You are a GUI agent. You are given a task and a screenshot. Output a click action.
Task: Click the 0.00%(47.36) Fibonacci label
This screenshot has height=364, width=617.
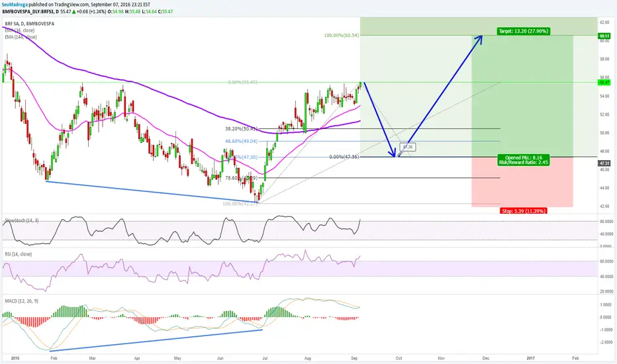tap(344, 157)
